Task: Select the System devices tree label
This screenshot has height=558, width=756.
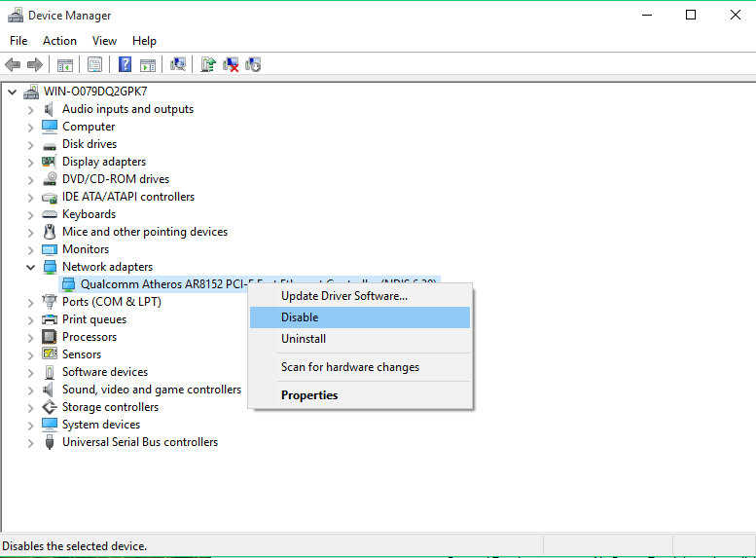Action: coord(101,425)
